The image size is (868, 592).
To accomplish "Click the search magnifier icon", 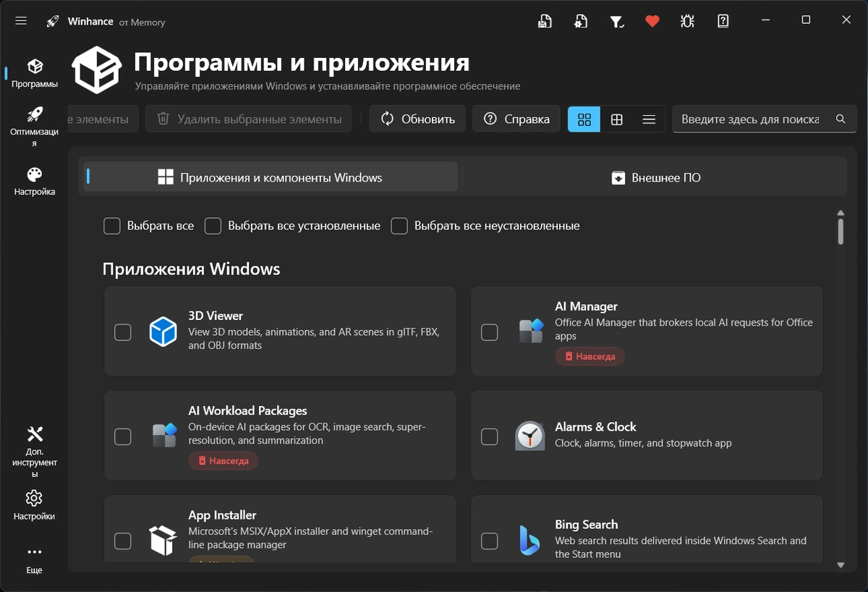I will [841, 119].
